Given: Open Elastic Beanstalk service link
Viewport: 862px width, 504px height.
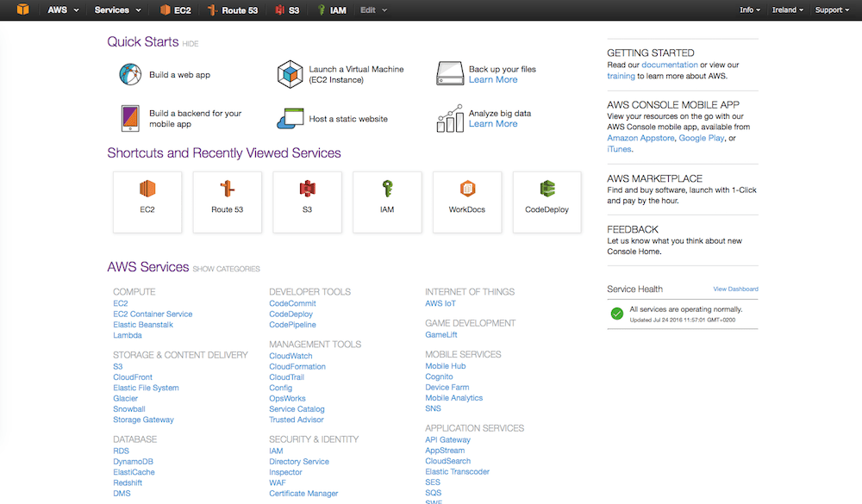Looking at the screenshot, I should [x=143, y=324].
